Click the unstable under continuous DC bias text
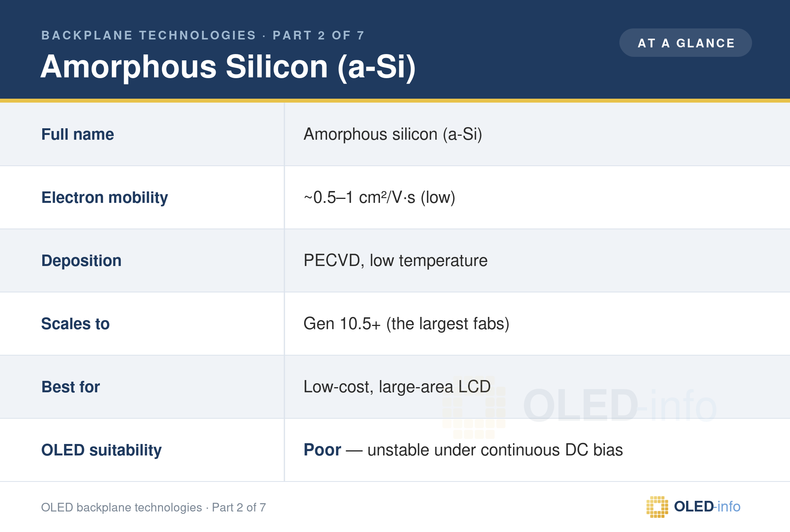The image size is (790, 532). pos(495,450)
